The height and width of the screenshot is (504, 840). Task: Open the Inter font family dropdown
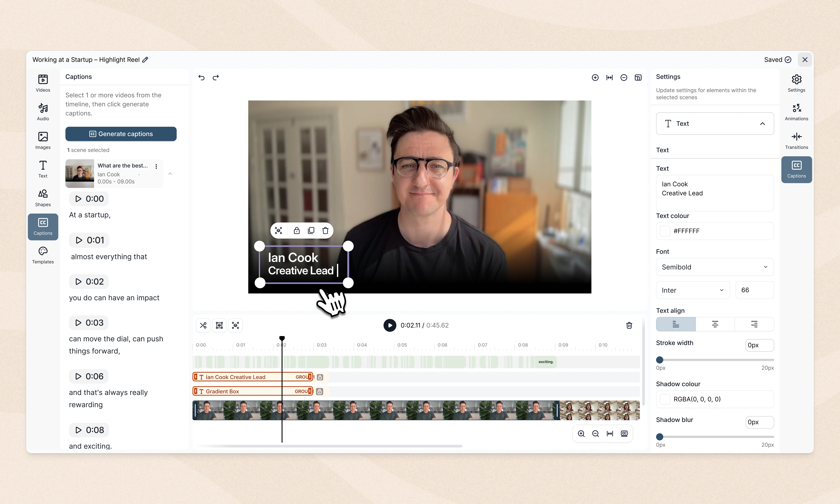click(x=693, y=290)
